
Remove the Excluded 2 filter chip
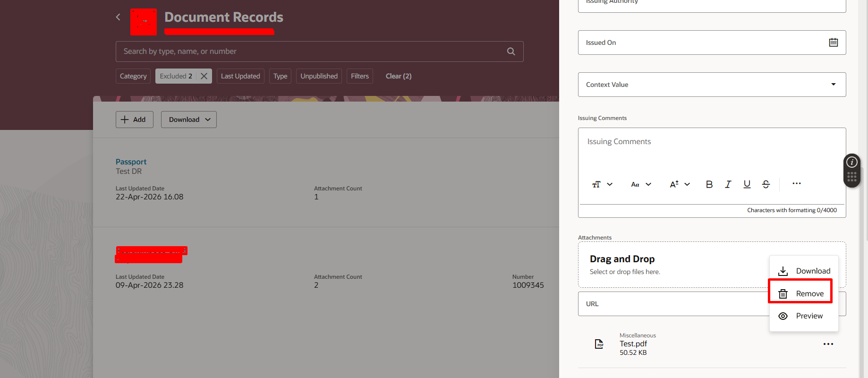click(204, 76)
